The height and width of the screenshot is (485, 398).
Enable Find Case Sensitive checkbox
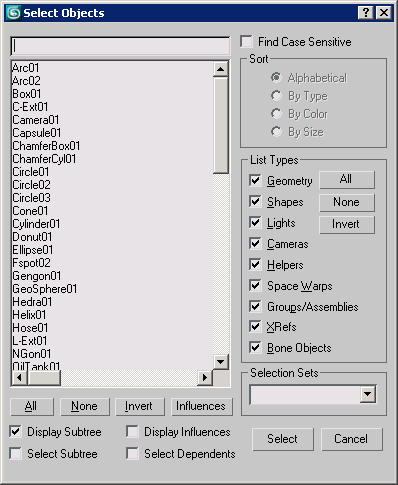(x=247, y=42)
